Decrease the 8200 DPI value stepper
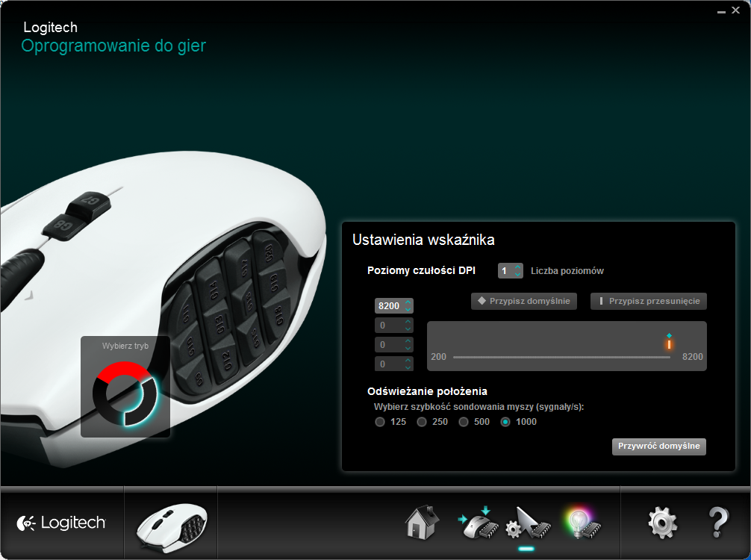 pyautogui.click(x=408, y=309)
